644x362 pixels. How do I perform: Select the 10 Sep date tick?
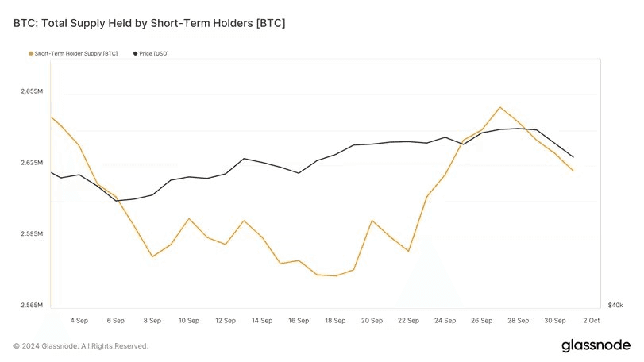(x=189, y=321)
